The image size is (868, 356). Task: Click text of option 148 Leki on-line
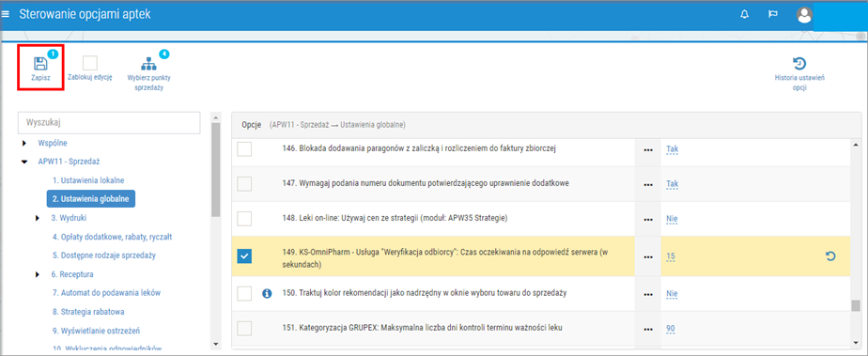click(395, 218)
